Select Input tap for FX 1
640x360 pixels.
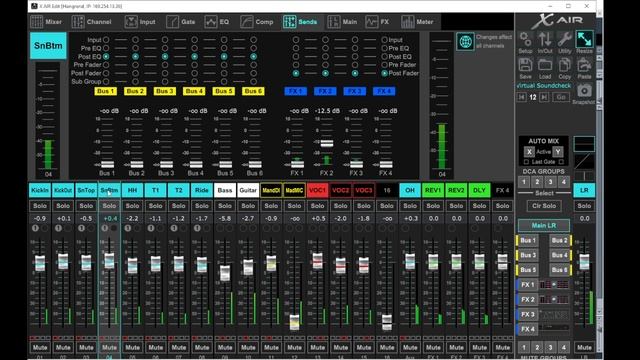296,40
